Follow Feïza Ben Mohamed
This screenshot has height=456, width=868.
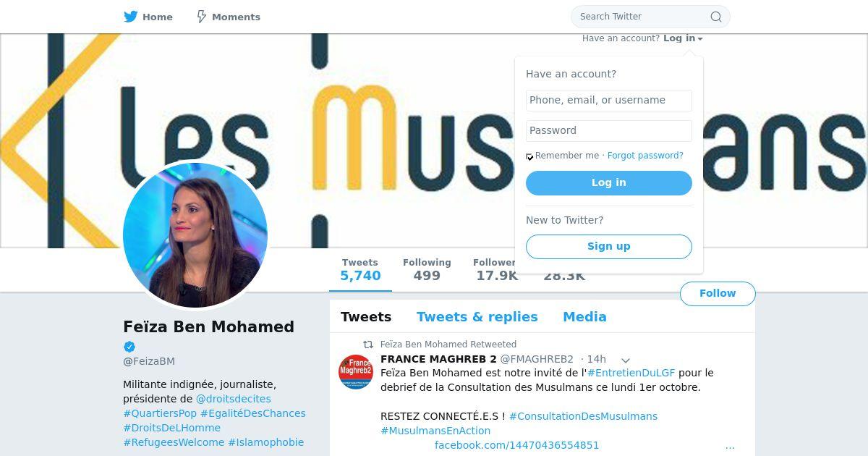coord(718,293)
